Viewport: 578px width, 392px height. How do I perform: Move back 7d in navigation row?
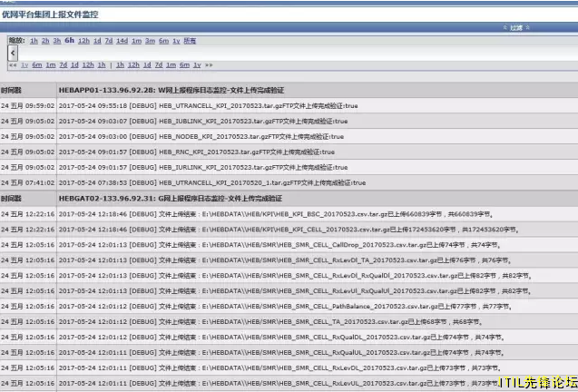point(64,65)
